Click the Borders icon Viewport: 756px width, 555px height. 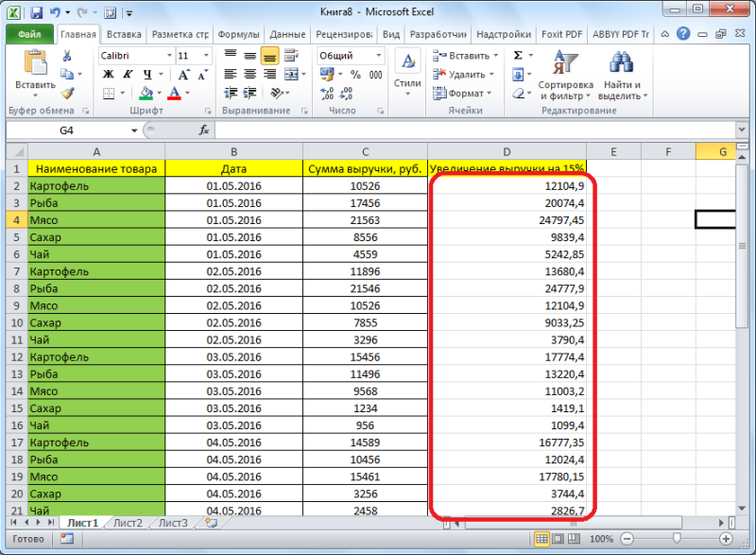click(x=109, y=93)
